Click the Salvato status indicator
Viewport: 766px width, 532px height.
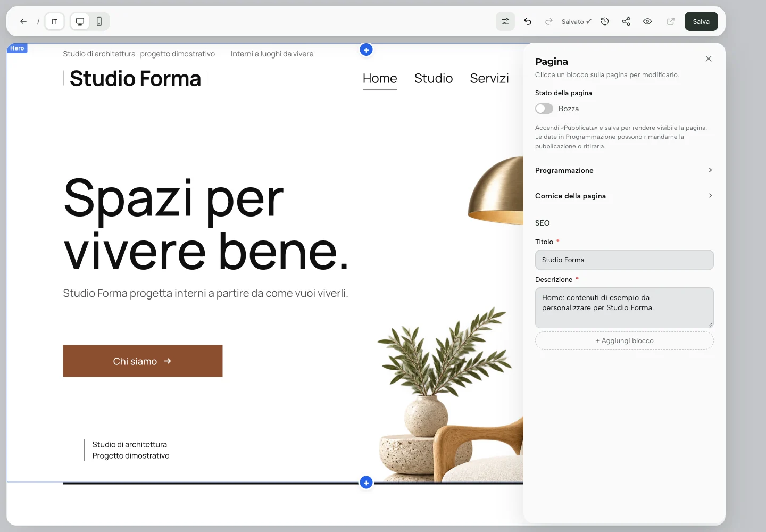tap(577, 22)
